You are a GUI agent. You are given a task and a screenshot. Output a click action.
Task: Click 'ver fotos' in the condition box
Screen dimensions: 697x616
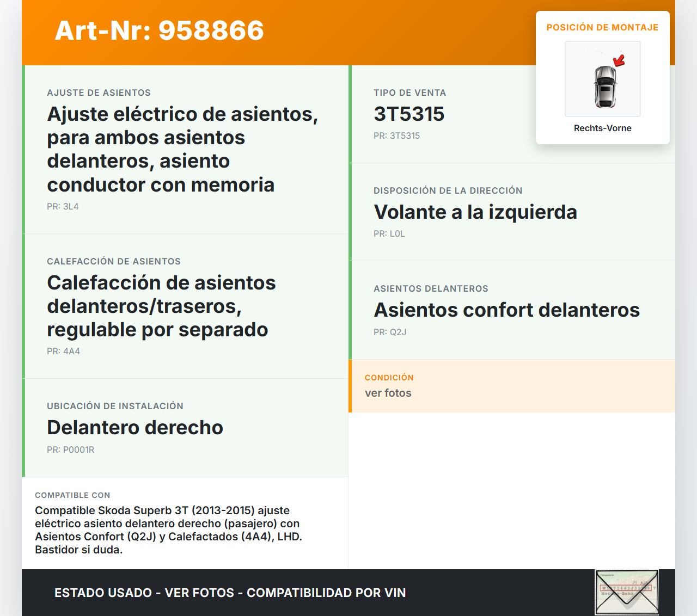click(388, 393)
